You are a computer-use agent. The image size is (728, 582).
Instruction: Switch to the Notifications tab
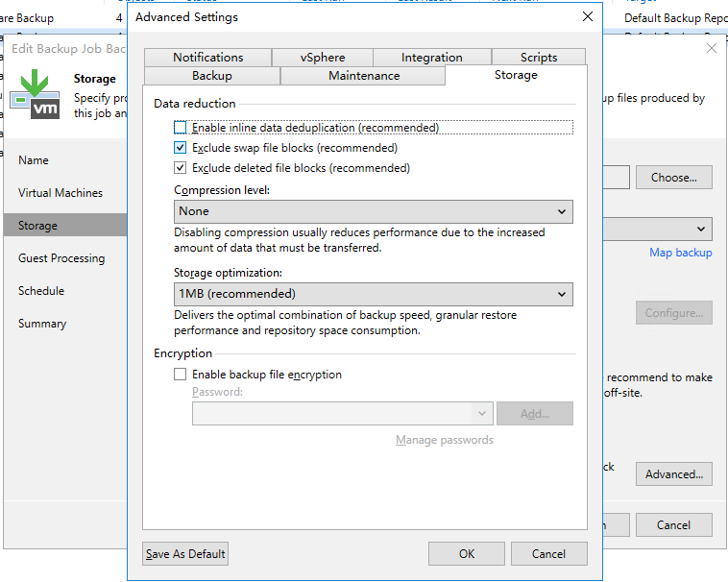(x=207, y=58)
